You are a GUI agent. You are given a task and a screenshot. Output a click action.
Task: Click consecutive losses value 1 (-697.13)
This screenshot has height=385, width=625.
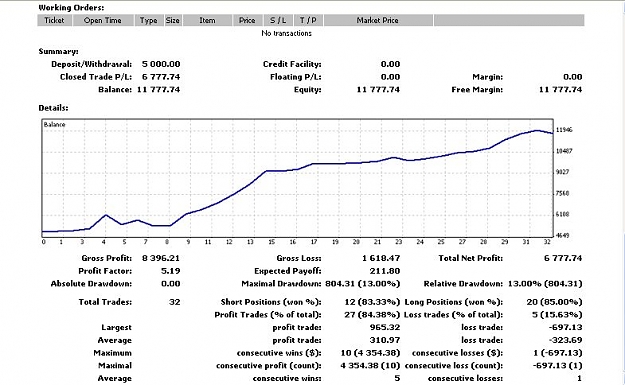tap(559, 353)
